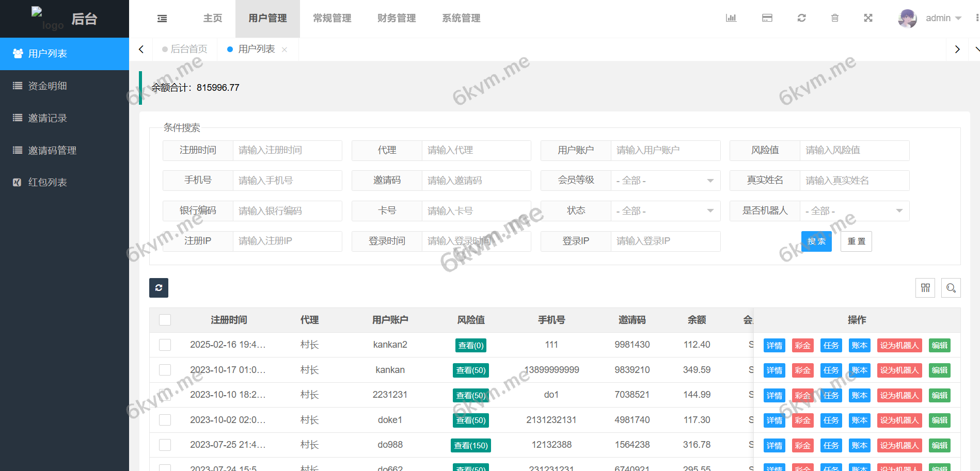The width and height of the screenshot is (980, 471).
Task: Check the checkbox for user kankan2
Action: pos(165,345)
